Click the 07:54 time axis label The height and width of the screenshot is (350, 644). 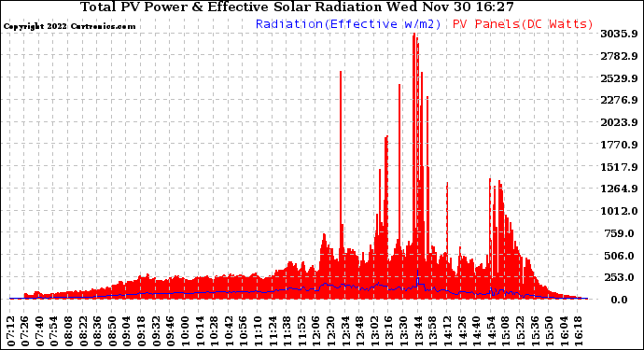[54, 331]
